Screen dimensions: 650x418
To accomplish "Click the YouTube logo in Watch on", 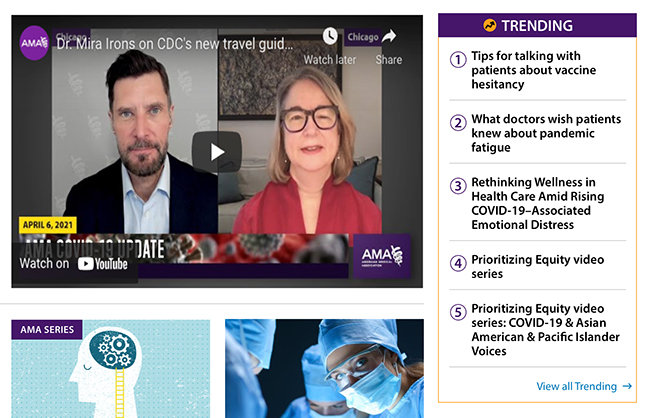I will point(103,264).
